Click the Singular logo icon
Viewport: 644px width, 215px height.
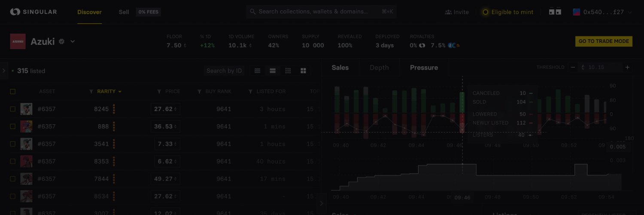[x=15, y=12]
